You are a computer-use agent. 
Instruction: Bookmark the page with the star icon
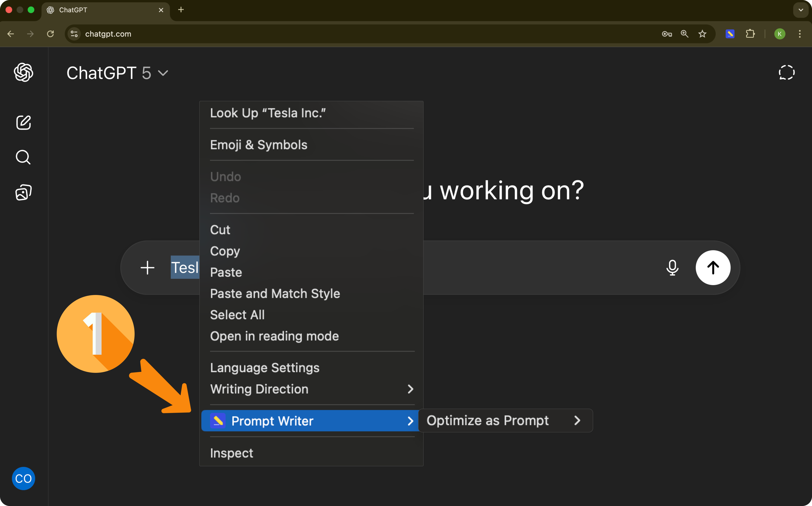[x=702, y=34]
